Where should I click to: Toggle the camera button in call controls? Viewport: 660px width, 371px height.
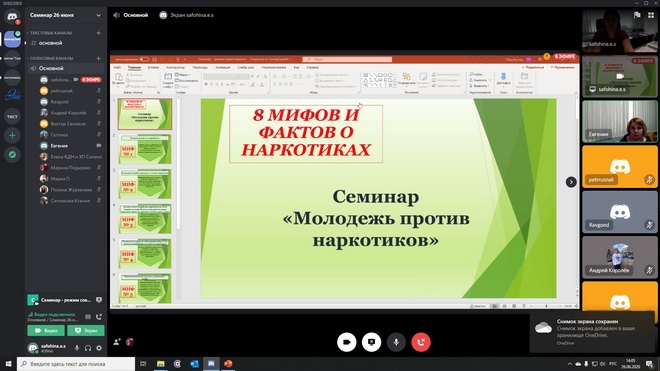[346, 342]
